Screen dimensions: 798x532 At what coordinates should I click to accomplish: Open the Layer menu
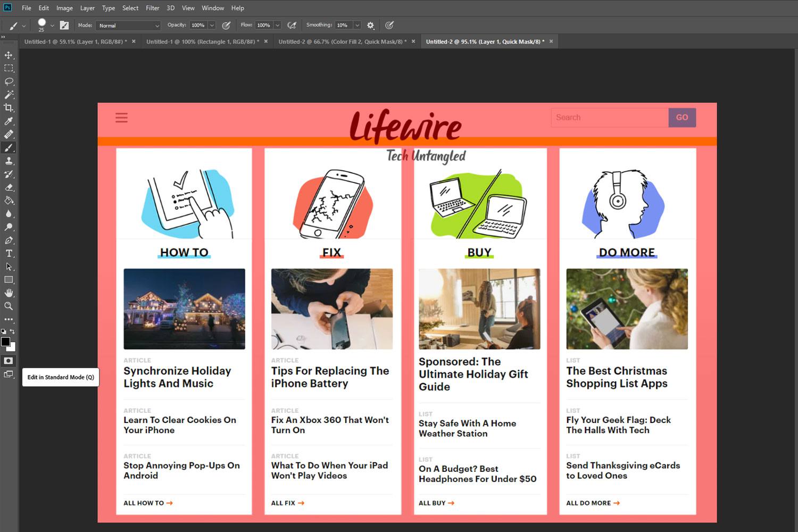(x=87, y=8)
